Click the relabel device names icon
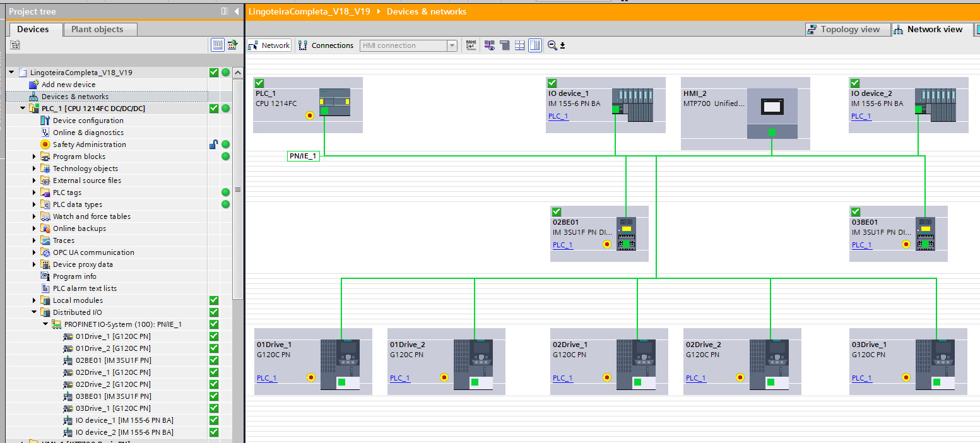 click(471, 45)
